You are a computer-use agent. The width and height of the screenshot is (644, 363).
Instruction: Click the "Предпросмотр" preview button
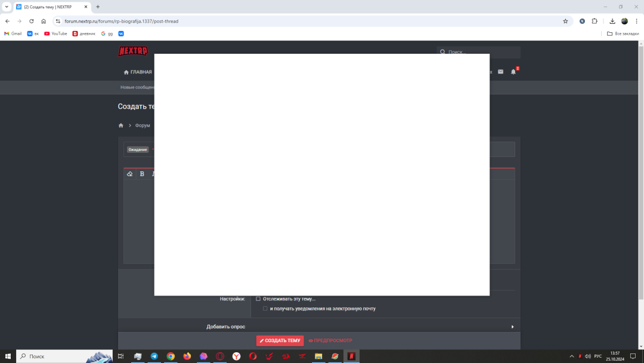[x=330, y=340]
